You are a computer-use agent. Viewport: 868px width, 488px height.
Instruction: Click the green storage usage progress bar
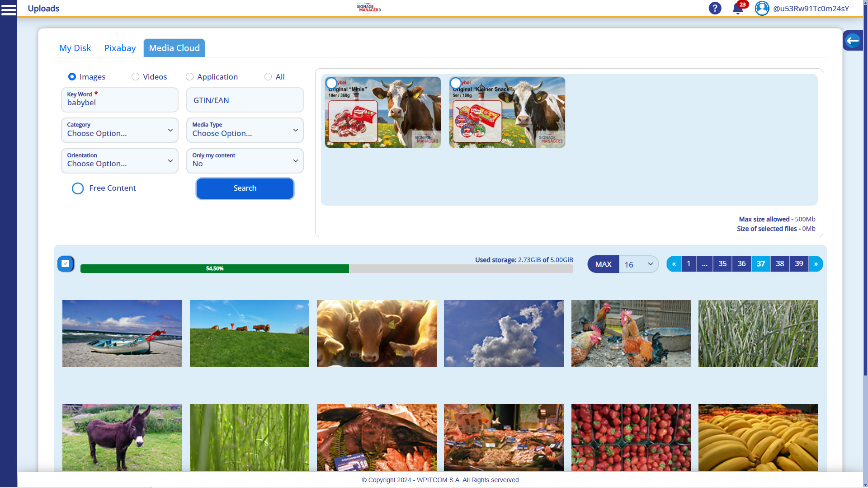pos(214,268)
